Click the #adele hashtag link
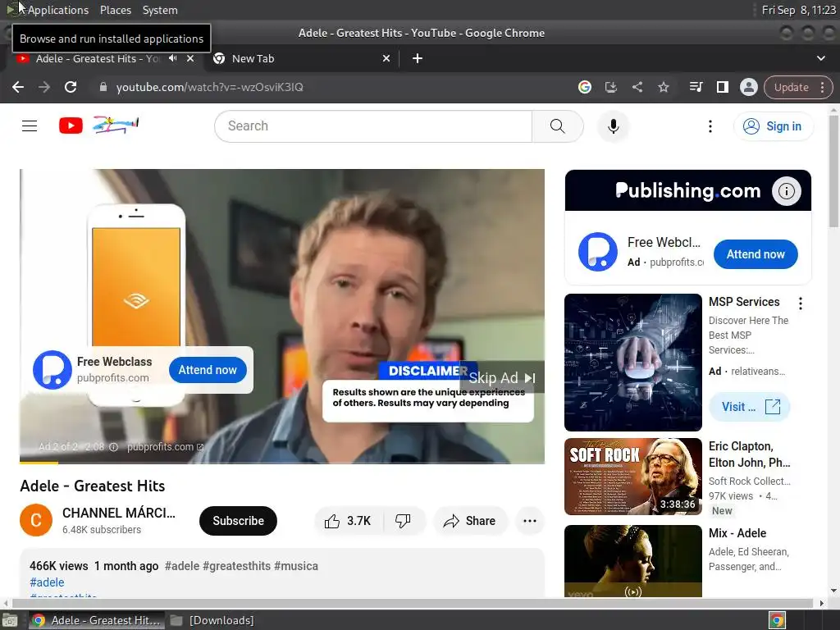The image size is (840, 630). coord(47,582)
